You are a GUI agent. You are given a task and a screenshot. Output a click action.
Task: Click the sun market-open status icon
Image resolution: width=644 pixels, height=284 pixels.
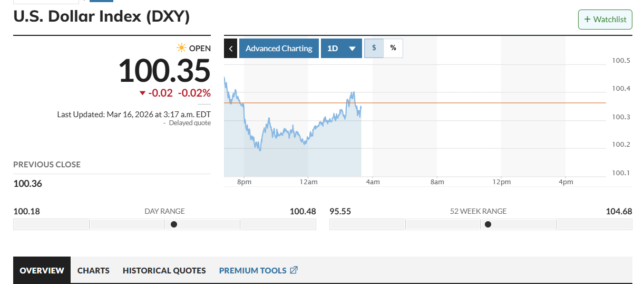pyautogui.click(x=182, y=48)
